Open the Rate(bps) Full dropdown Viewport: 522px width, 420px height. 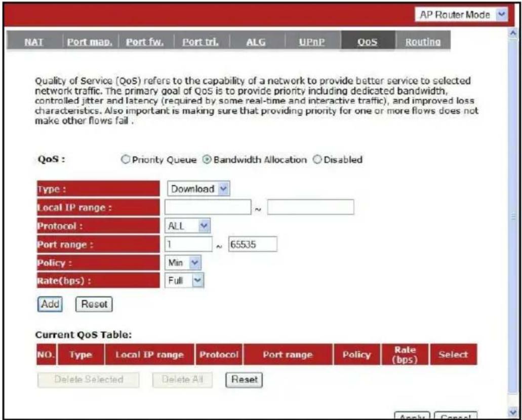click(x=184, y=281)
